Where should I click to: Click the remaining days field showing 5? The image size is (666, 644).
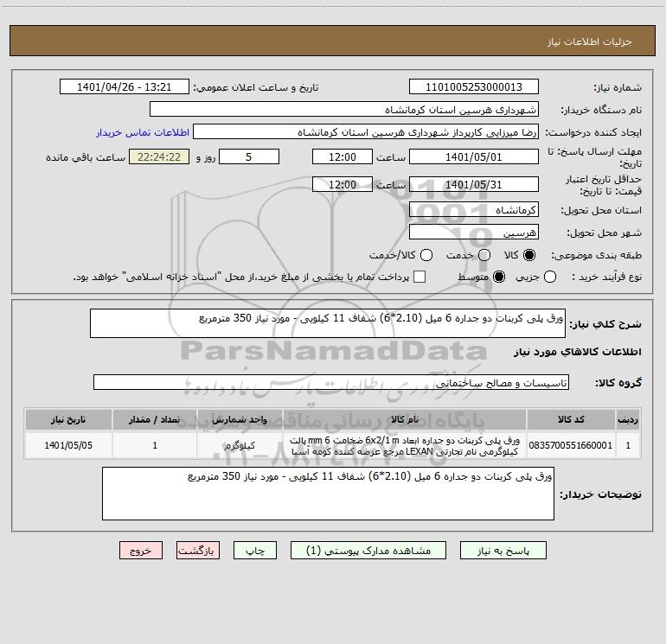point(249,156)
